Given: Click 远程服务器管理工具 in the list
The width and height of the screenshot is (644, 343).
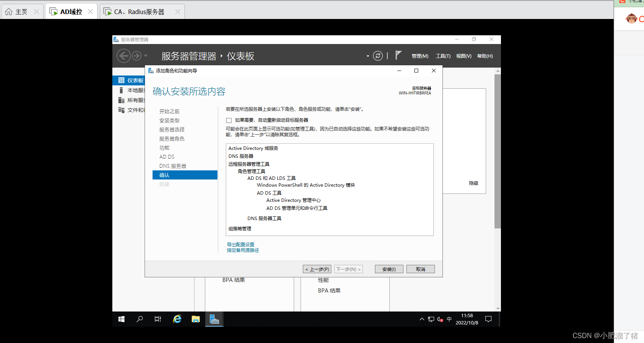Looking at the screenshot, I should (249, 164).
